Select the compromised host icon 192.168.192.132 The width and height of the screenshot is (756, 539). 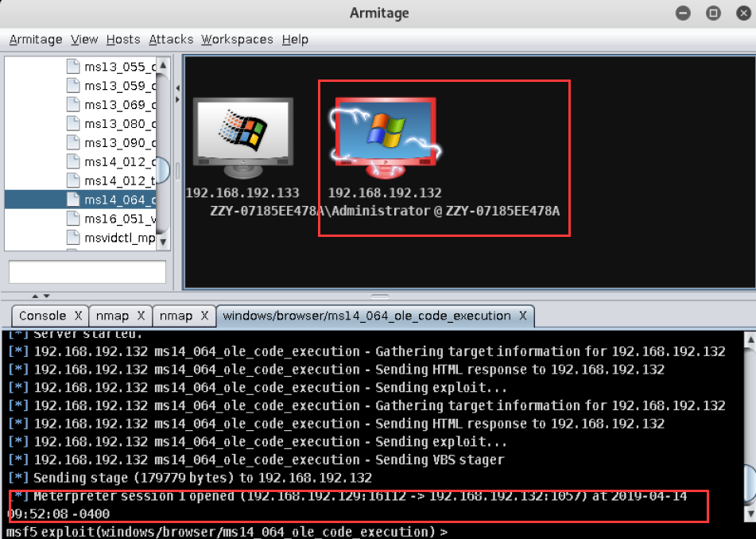(x=386, y=138)
